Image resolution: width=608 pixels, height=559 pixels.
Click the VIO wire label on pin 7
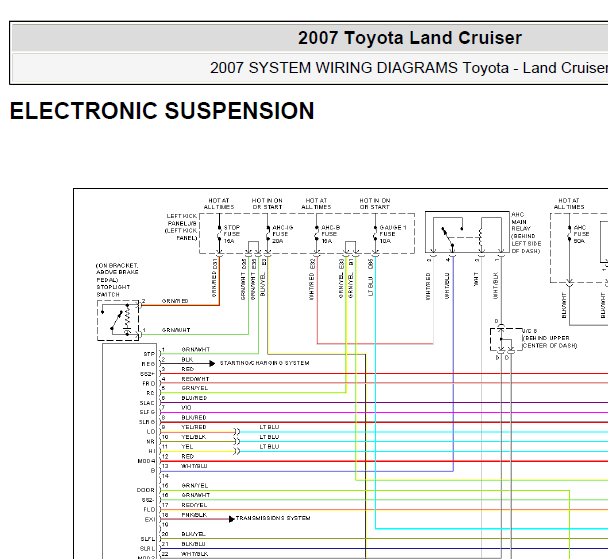click(186, 407)
